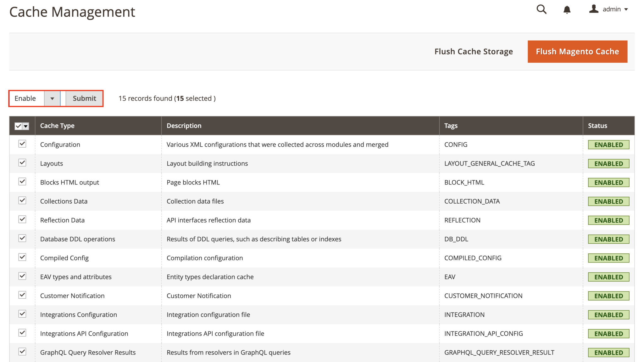This screenshot has height=362, width=644.
Task: Click the ENABLED badge for Compiled Config
Action: point(608,258)
